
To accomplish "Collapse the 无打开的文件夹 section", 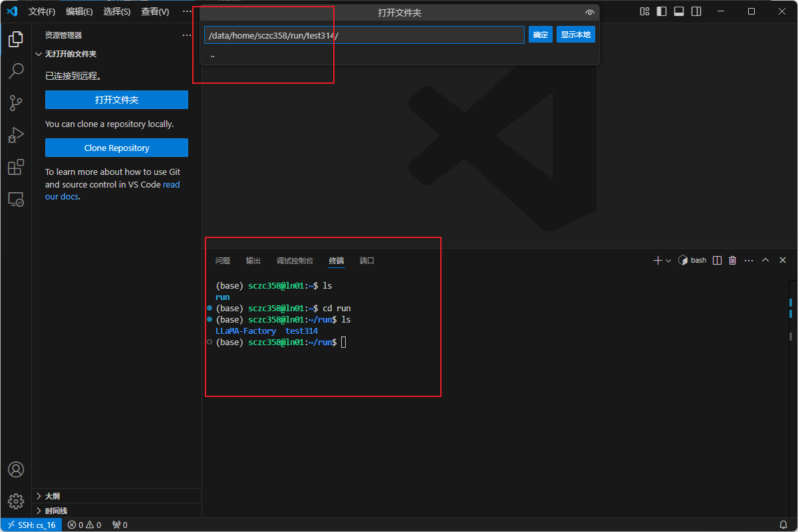I will pyautogui.click(x=116, y=54).
